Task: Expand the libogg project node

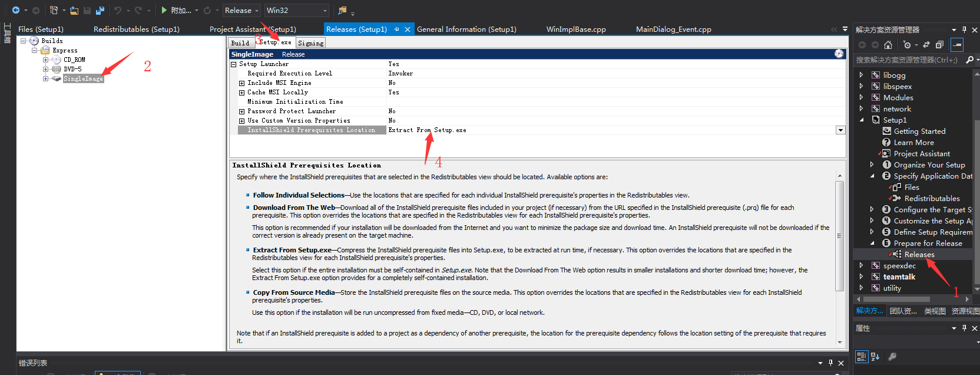Action: pyautogui.click(x=861, y=75)
